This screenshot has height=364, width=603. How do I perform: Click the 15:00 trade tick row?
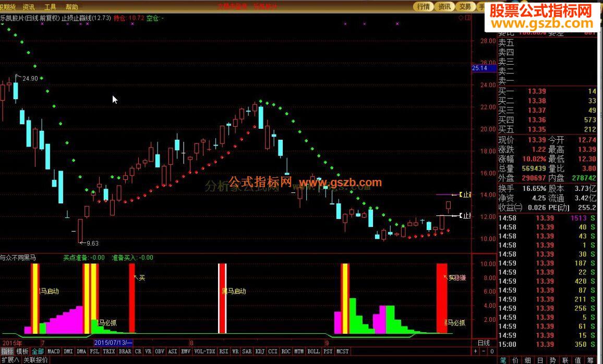pyautogui.click(x=547, y=344)
